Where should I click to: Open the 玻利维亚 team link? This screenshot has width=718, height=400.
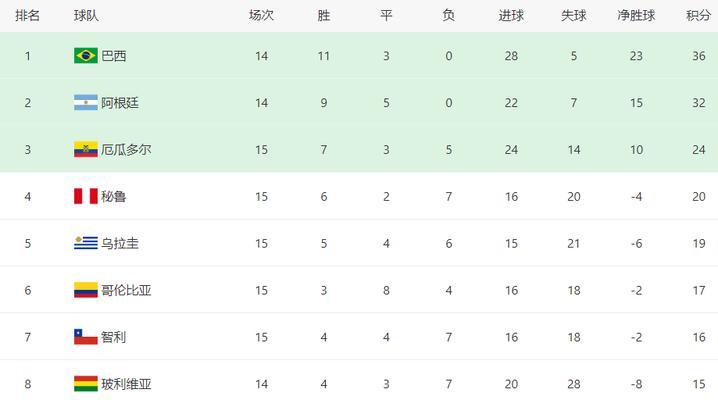[126, 384]
